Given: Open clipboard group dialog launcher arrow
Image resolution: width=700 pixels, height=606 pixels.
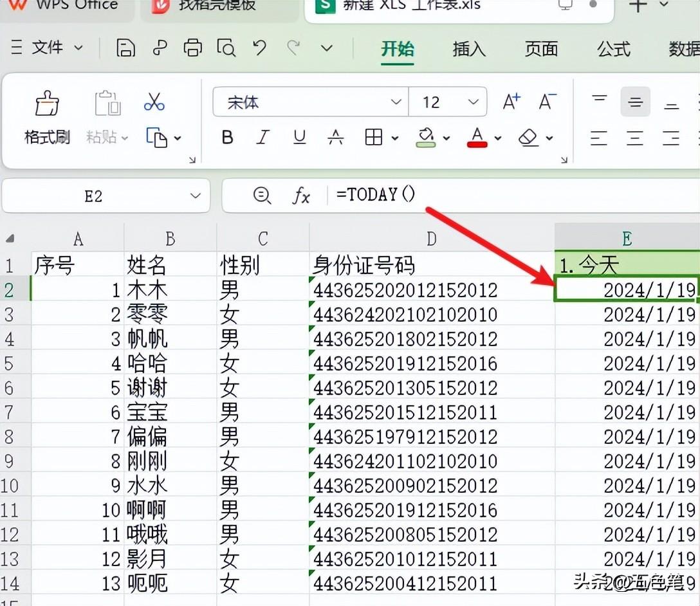Looking at the screenshot, I should pyautogui.click(x=192, y=160).
